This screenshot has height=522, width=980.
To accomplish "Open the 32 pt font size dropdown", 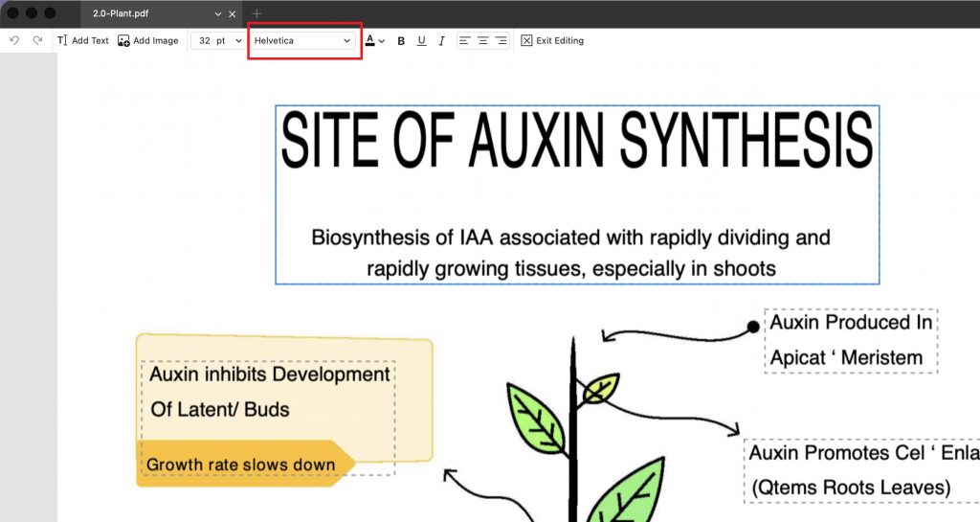I will (217, 40).
